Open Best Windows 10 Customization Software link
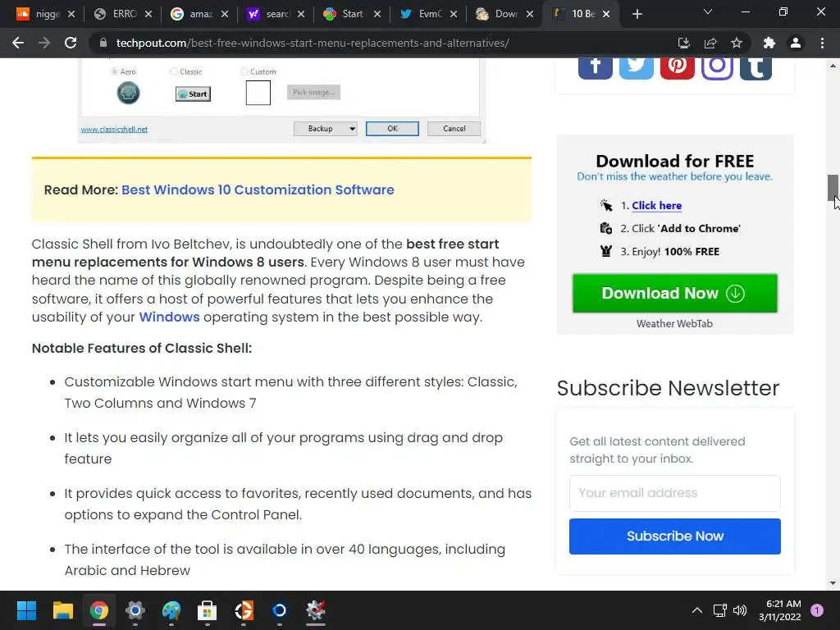The image size is (840, 630). (x=258, y=189)
